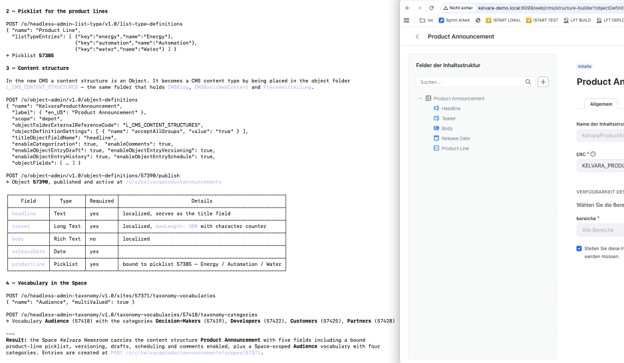624x363 pixels.
Task: Click the 'Felder der Inhaltsstruktur' panel title
Action: point(448,65)
